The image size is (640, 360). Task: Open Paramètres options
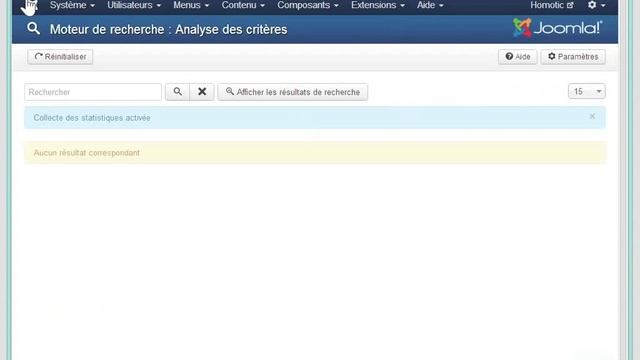coord(573,57)
